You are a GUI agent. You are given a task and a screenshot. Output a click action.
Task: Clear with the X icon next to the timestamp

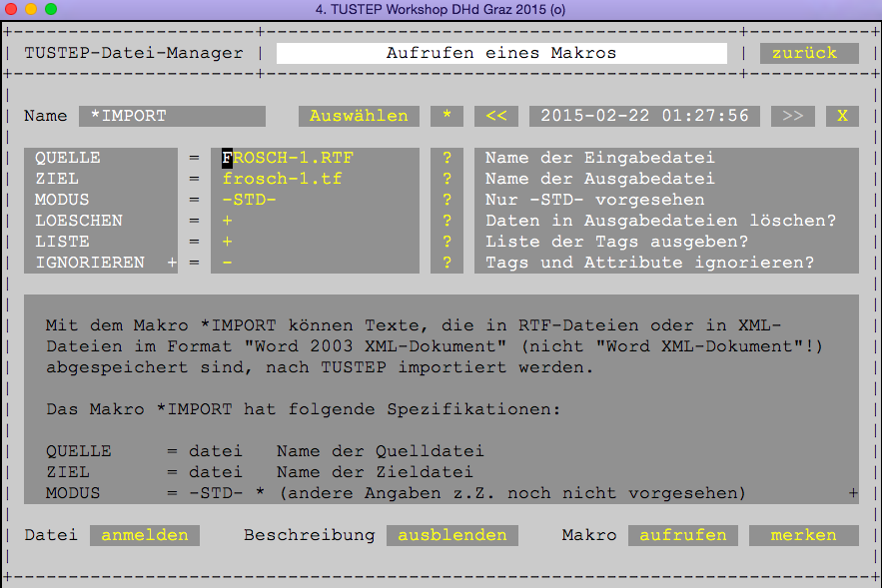tap(842, 116)
